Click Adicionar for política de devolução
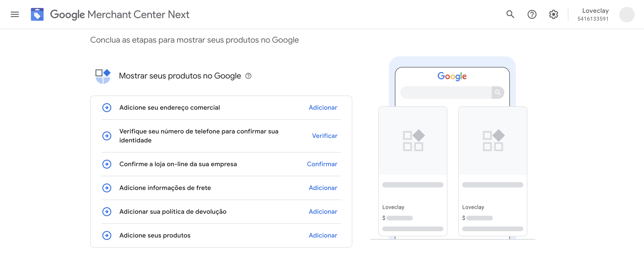This screenshot has width=644, height=257. (x=323, y=211)
